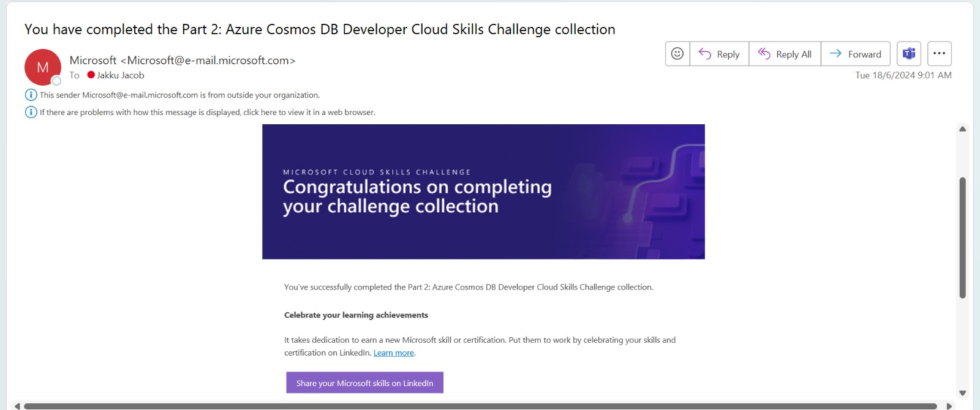Click the red presence dot beside Jakku Jacob
This screenshot has width=980, height=410.
click(91, 75)
